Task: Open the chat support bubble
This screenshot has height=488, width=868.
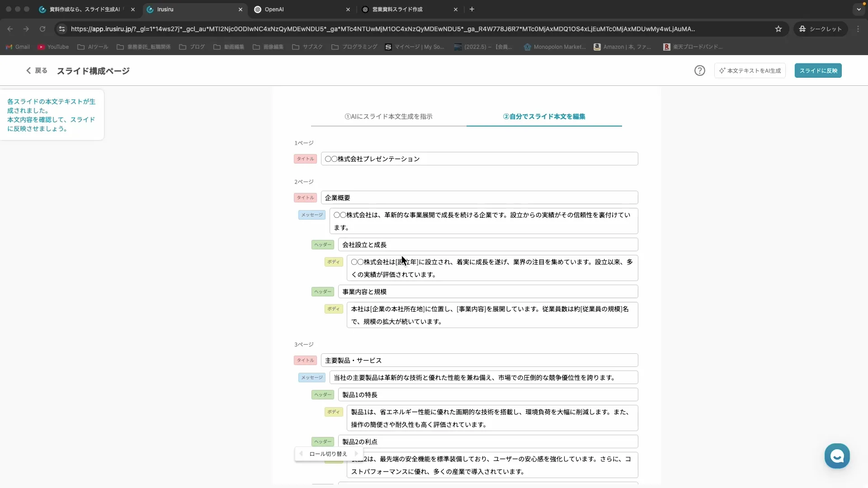Action: 837,456
